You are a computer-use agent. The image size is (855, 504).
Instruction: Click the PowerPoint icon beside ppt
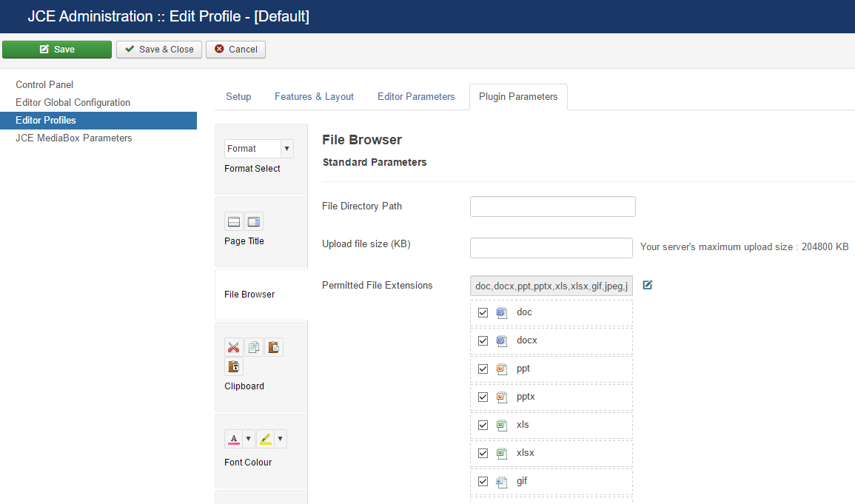tap(502, 369)
